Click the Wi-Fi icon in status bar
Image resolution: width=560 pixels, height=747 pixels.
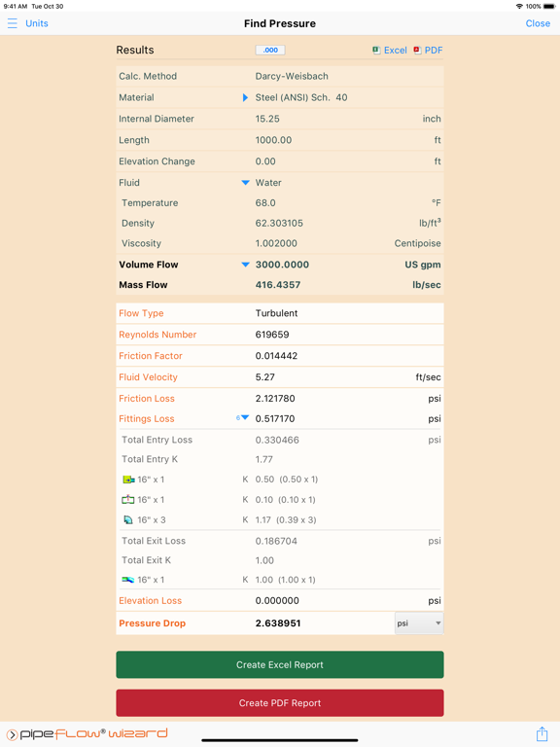point(519,6)
